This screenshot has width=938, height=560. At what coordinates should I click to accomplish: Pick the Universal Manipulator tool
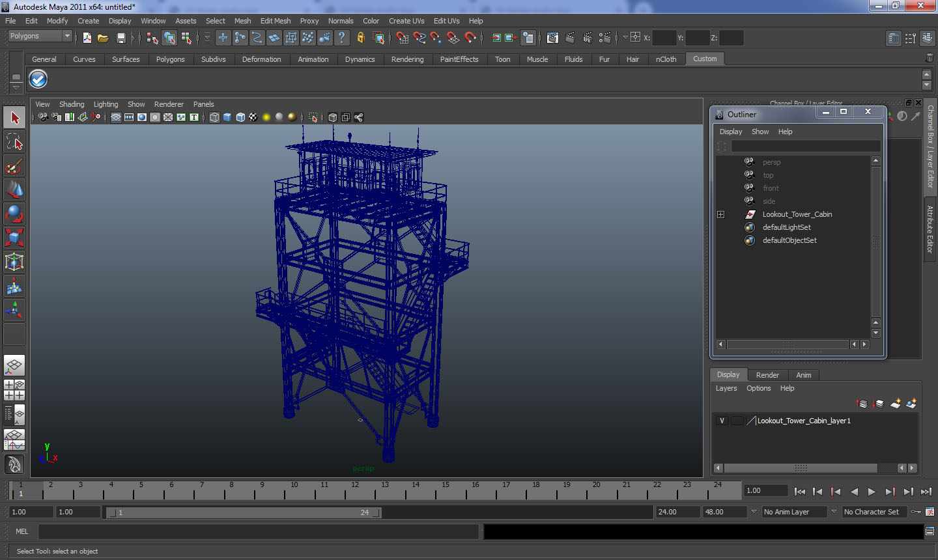14,262
